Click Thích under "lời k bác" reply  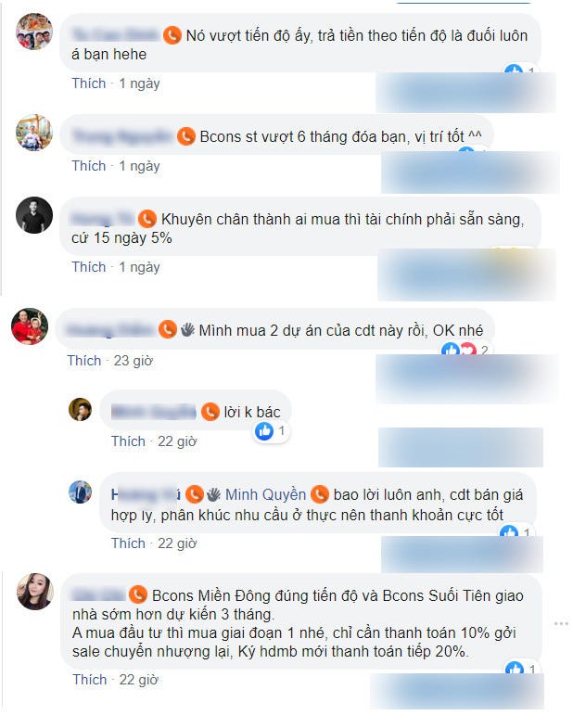128,441
